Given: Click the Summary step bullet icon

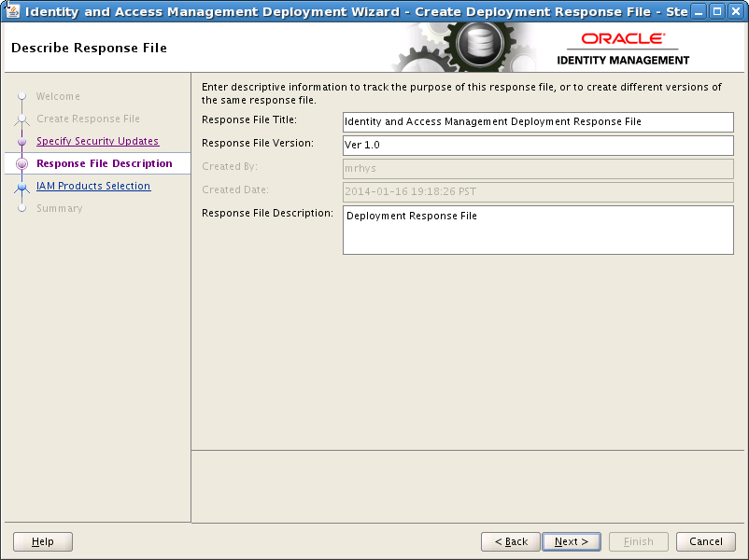Looking at the screenshot, I should point(21,208).
